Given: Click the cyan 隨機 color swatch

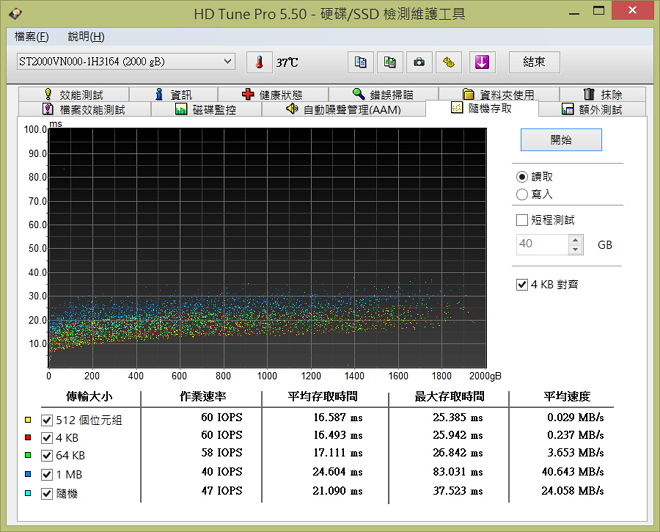Looking at the screenshot, I should 28,493.
